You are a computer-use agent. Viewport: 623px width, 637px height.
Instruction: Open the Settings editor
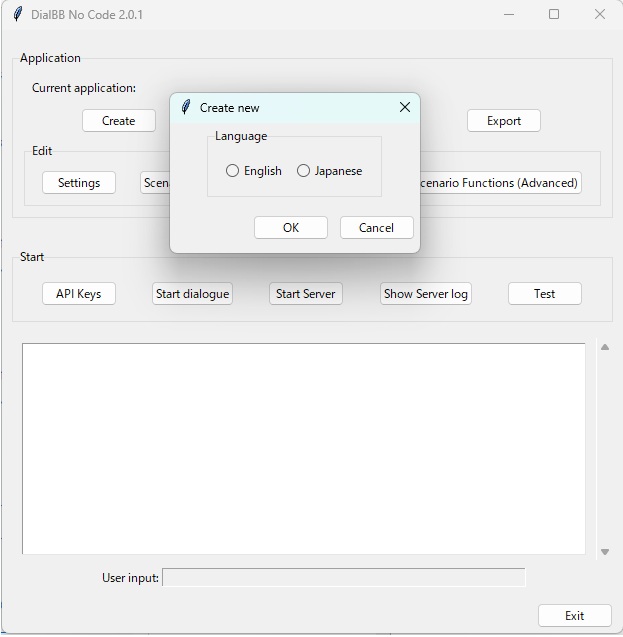click(x=79, y=183)
